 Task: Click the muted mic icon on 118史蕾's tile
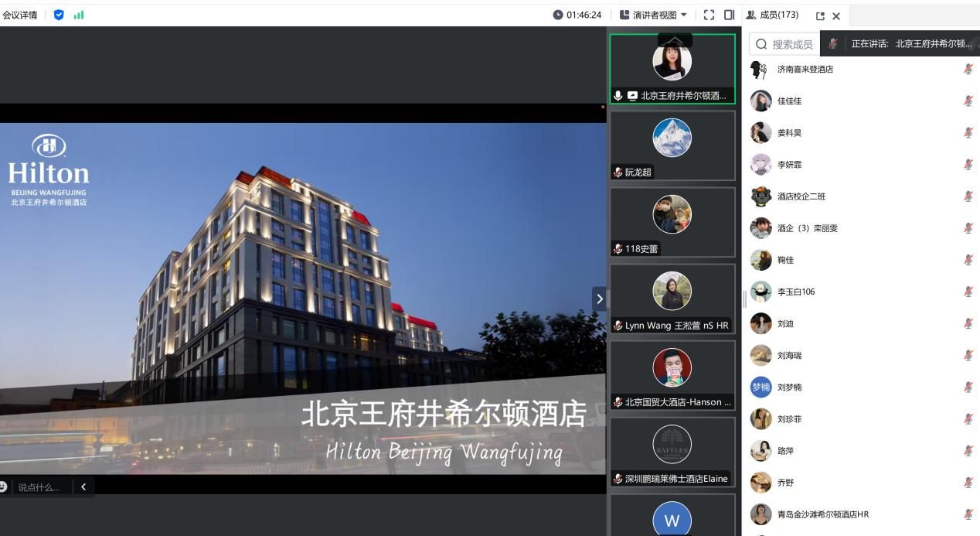(x=618, y=249)
